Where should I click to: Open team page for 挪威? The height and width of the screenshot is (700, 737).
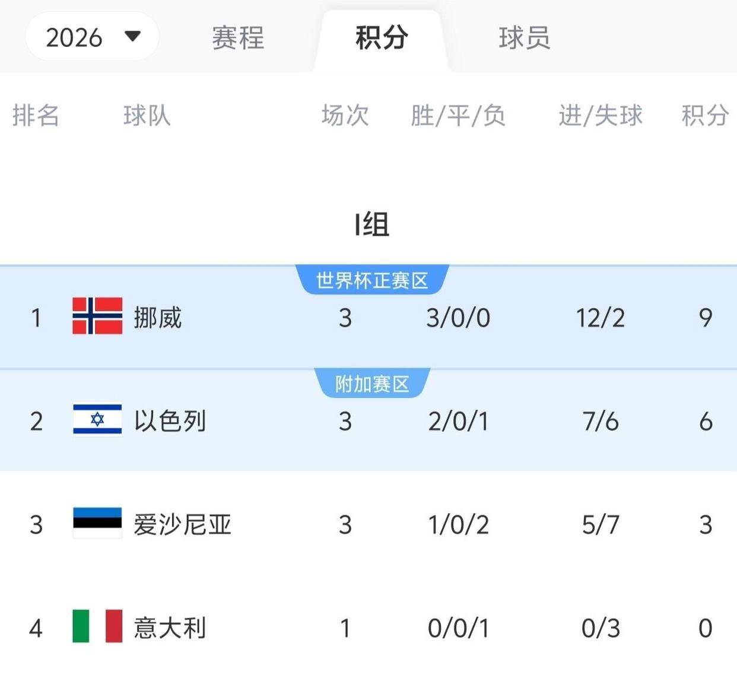[x=158, y=318]
